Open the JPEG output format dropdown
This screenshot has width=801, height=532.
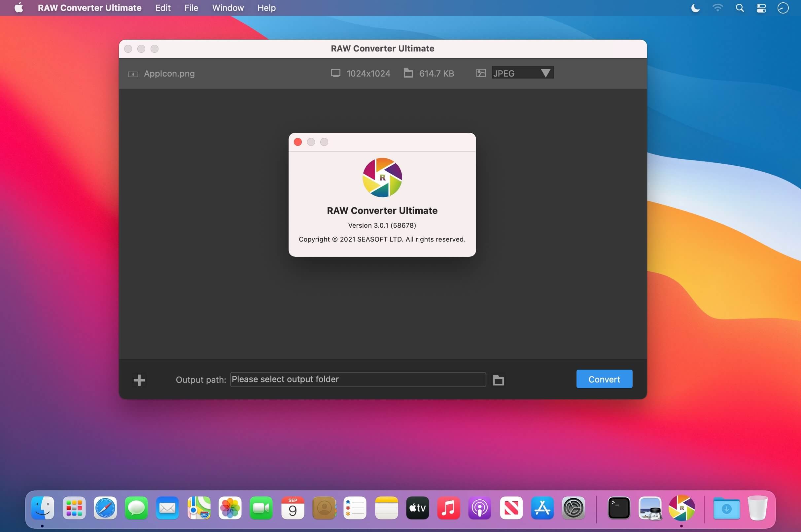point(523,73)
